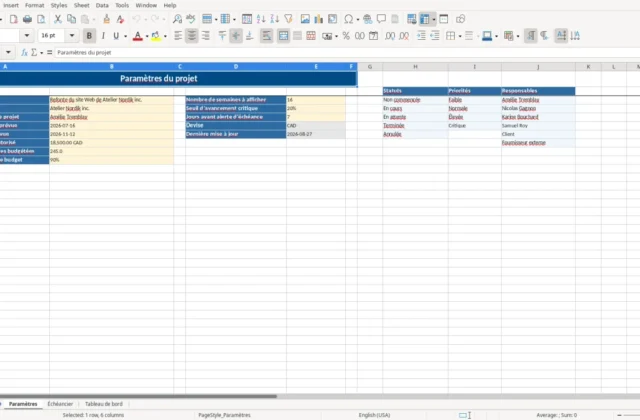
Task: Expand the special character dropdown arrow
Action: pyautogui.click(x=358, y=19)
